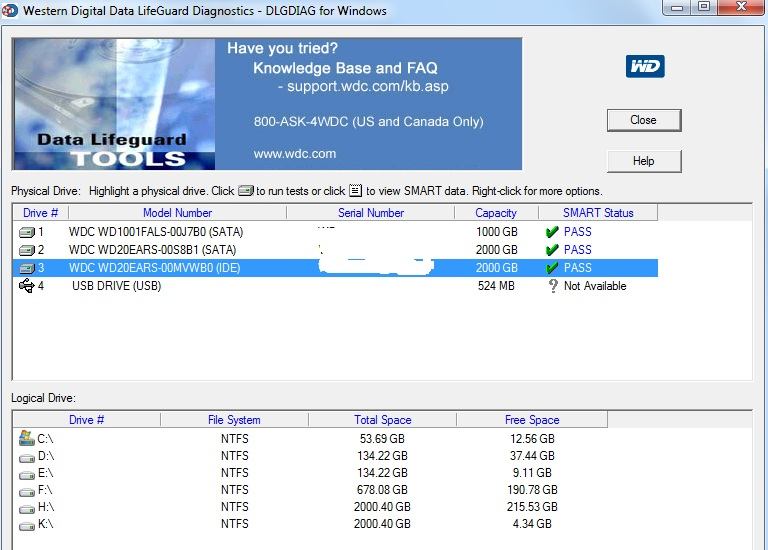Click the 1000 GB capacity value
This screenshot has width=768, height=550.
pyautogui.click(x=497, y=232)
